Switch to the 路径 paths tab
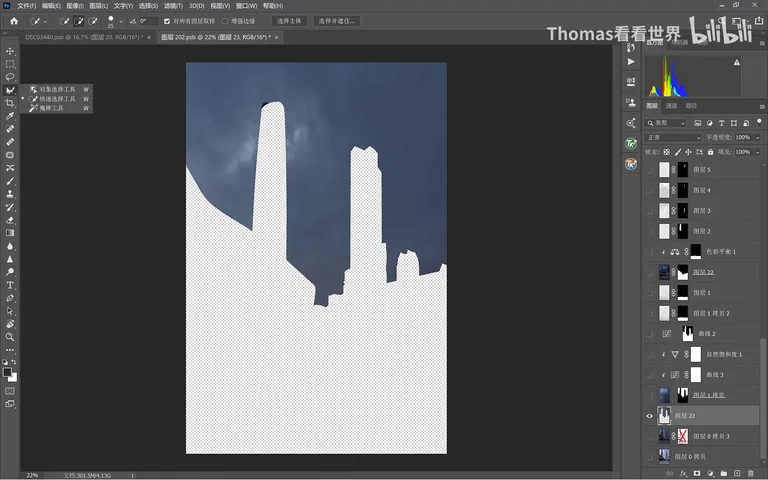The width and height of the screenshot is (768, 480). [691, 106]
